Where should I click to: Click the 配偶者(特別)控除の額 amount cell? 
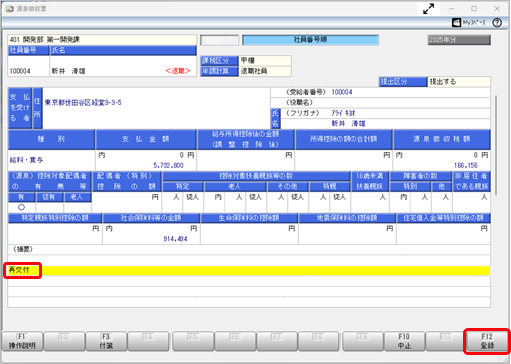(x=127, y=202)
